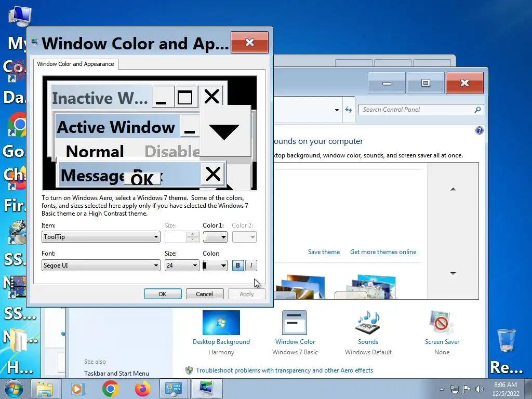Click the Screen Saver link text
The height and width of the screenshot is (399, 532).
[442, 342]
